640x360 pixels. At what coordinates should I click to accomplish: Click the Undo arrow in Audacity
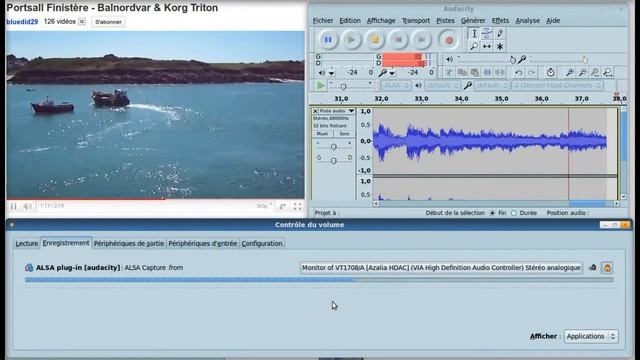[x=518, y=73]
